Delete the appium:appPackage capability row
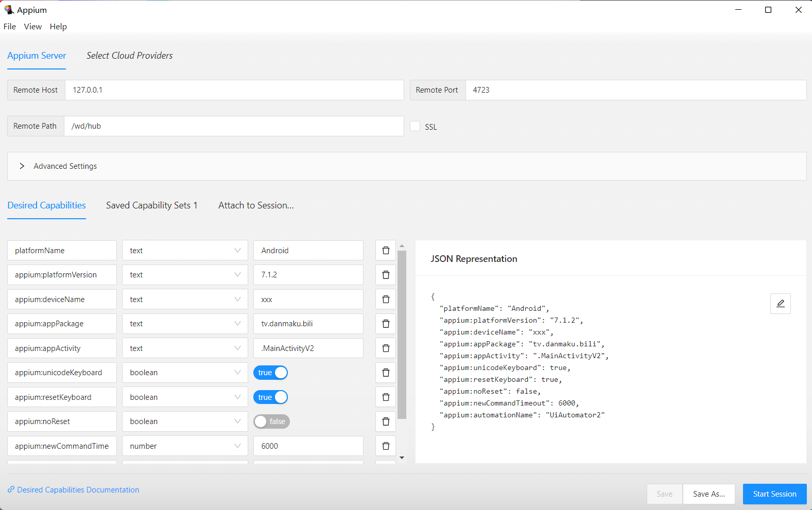 click(x=386, y=324)
